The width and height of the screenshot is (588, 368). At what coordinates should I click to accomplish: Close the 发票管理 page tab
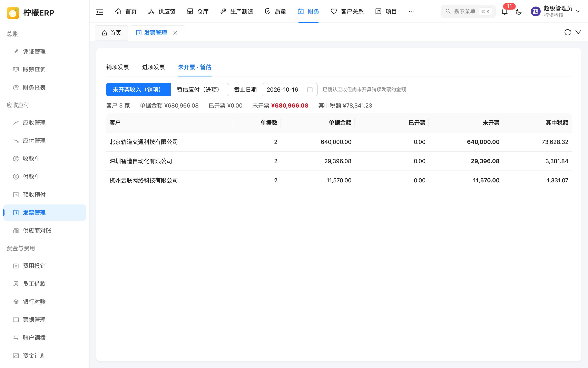click(x=175, y=33)
